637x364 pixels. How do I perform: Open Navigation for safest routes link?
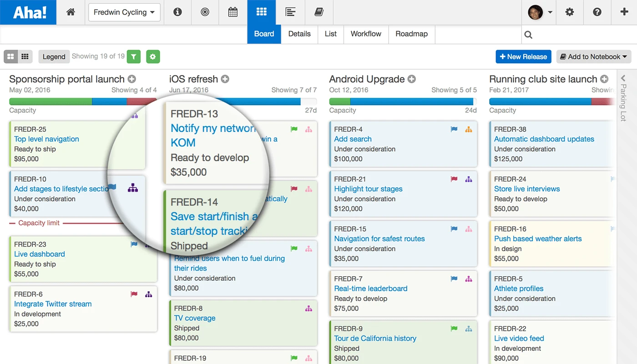coord(379,239)
